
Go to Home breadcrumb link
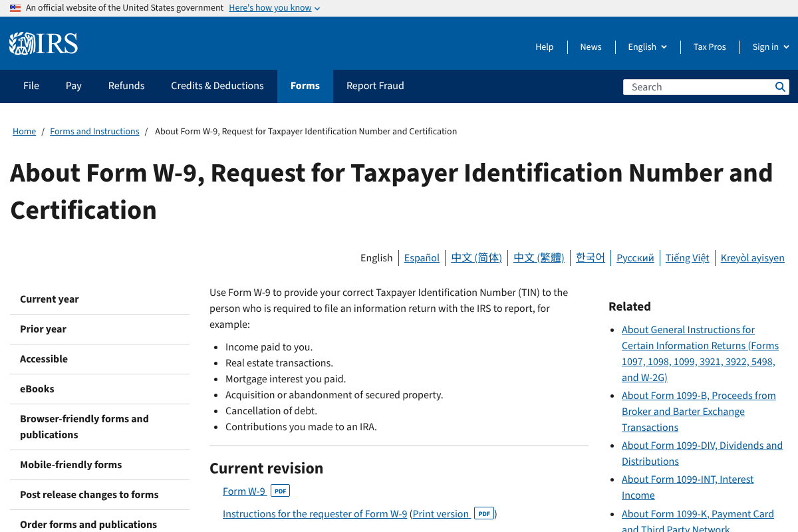point(24,132)
